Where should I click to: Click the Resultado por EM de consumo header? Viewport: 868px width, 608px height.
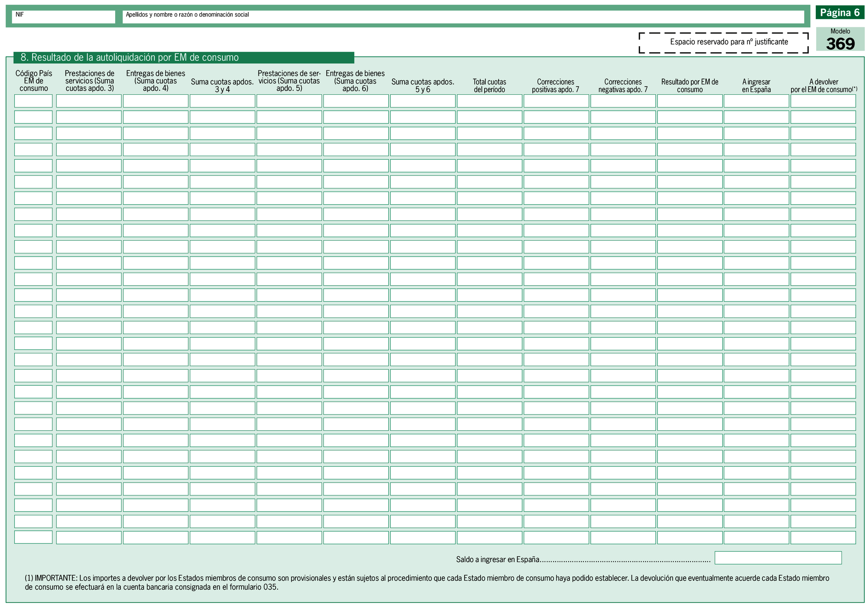690,85
